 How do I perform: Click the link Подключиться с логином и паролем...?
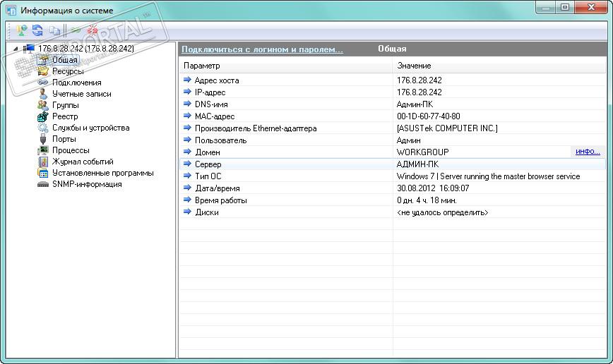coord(262,49)
